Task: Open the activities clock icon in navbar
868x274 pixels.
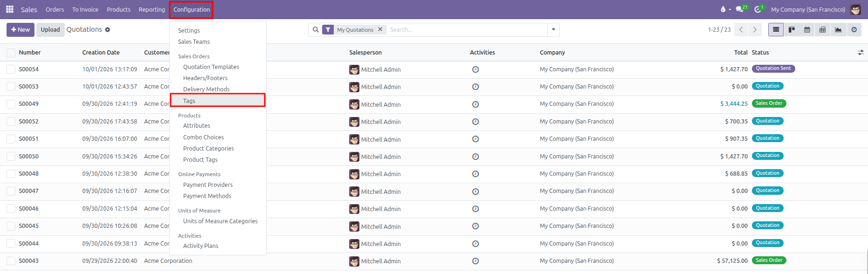Action: [x=759, y=9]
